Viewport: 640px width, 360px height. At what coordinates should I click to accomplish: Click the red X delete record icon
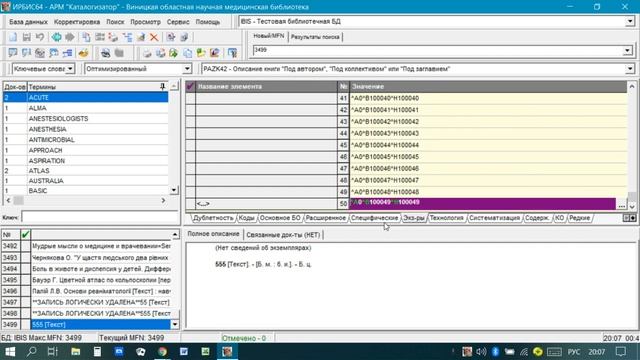click(154, 38)
